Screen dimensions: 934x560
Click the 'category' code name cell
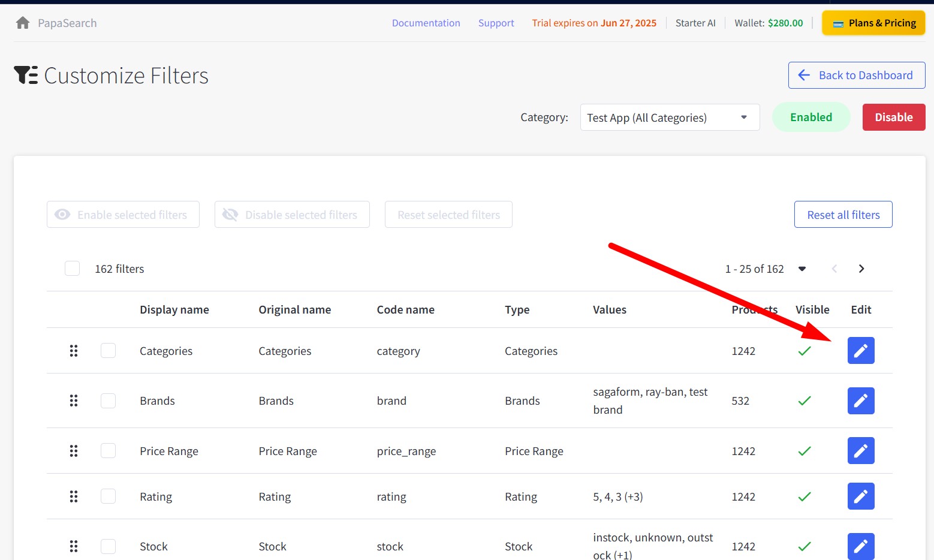tap(399, 351)
